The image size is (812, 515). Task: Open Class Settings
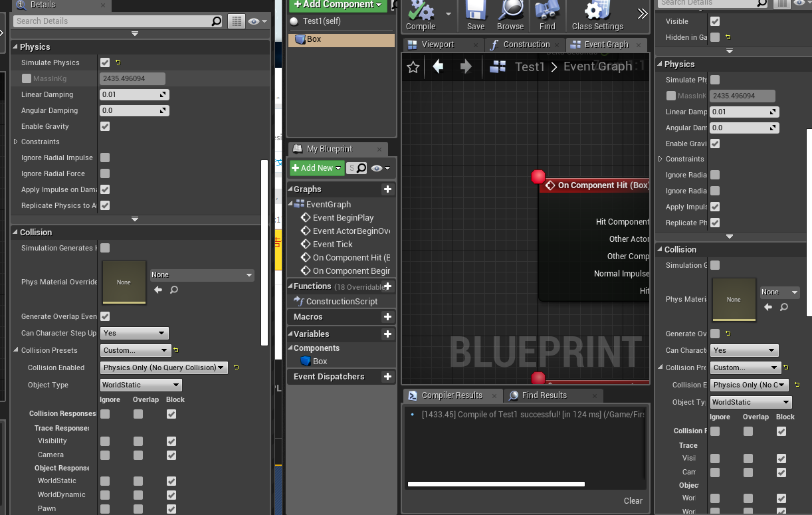(x=597, y=16)
